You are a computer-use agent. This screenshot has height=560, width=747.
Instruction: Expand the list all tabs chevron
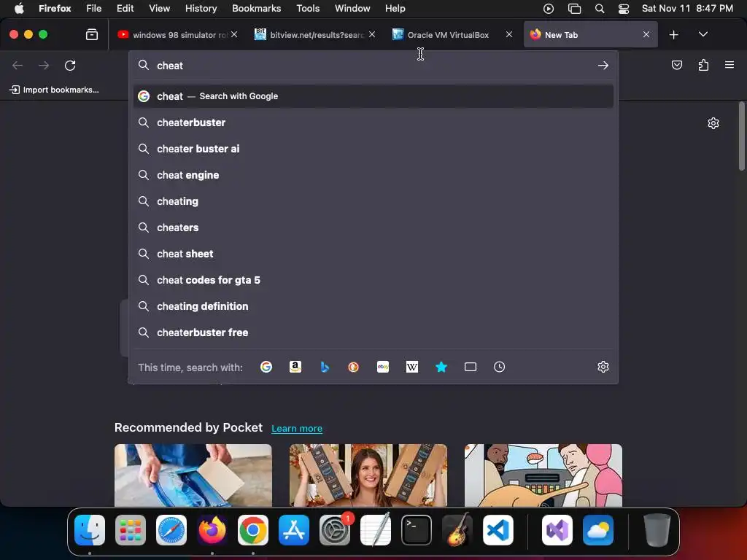click(703, 34)
